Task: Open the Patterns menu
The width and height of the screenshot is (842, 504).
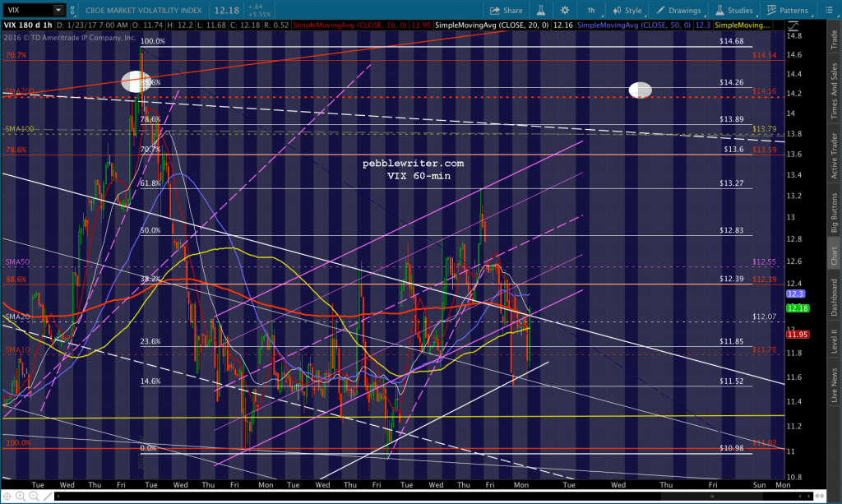Action: [788, 10]
